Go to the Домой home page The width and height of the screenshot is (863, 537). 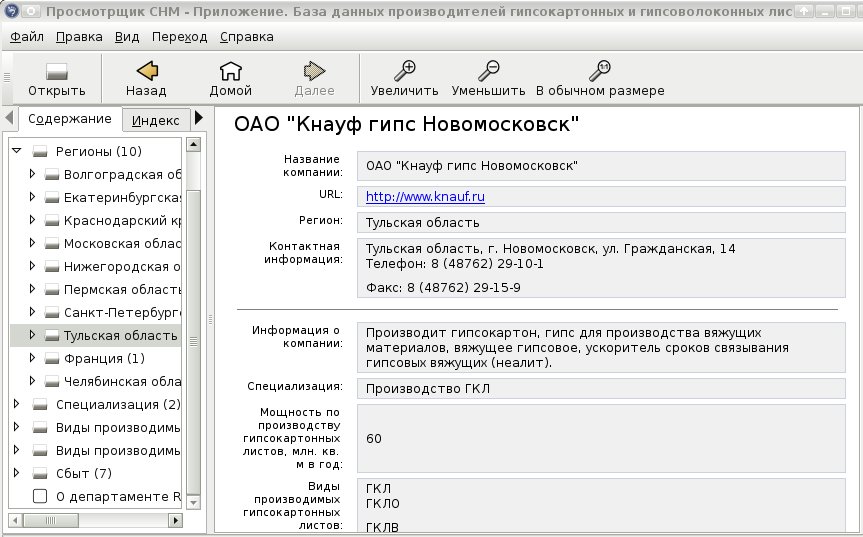231,71
